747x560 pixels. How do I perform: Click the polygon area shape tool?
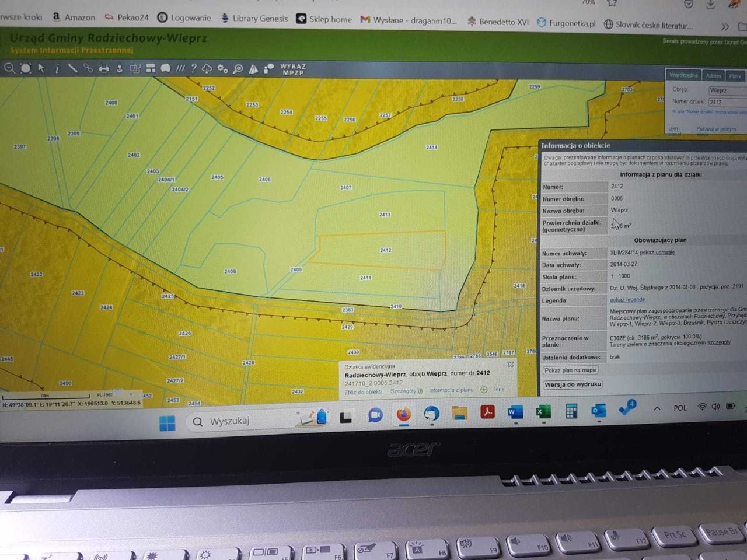[166, 68]
